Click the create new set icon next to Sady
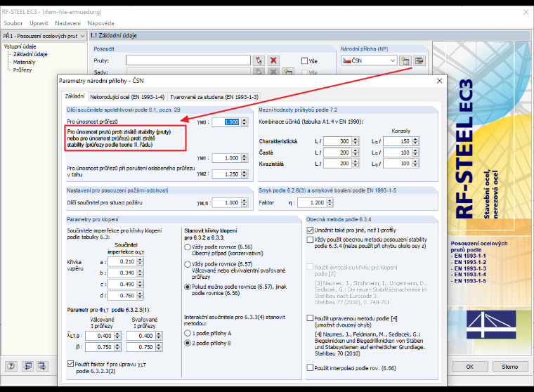This screenshot has height=392, width=534. coord(289,72)
